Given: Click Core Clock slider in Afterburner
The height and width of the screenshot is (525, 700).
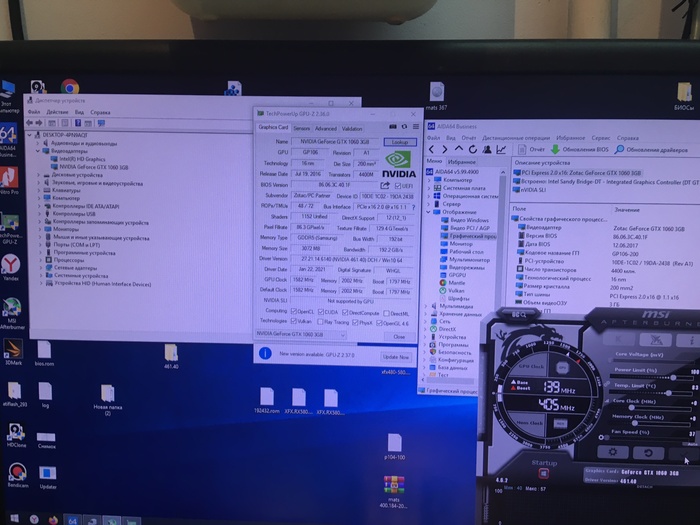Looking at the screenshot, I should point(652,408).
